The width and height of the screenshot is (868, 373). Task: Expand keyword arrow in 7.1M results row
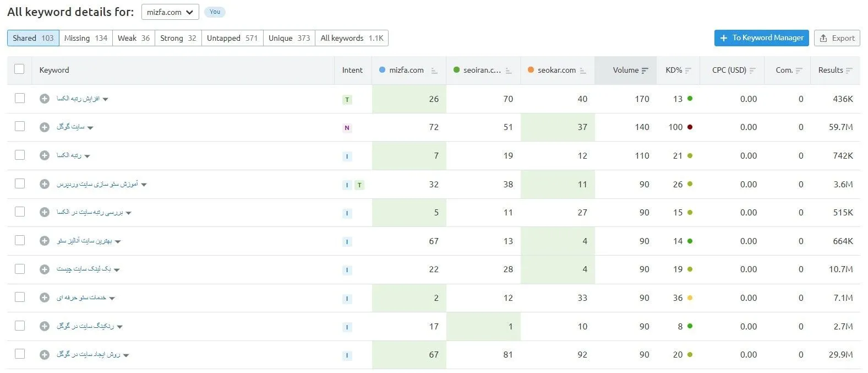coord(112,299)
